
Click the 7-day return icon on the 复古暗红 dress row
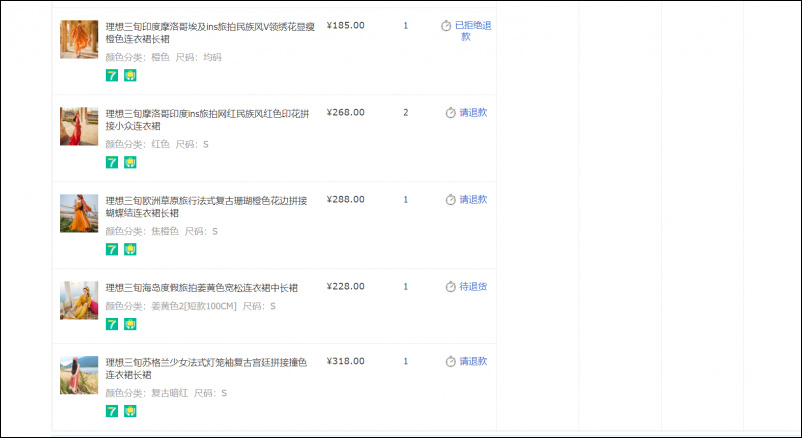(x=112, y=411)
